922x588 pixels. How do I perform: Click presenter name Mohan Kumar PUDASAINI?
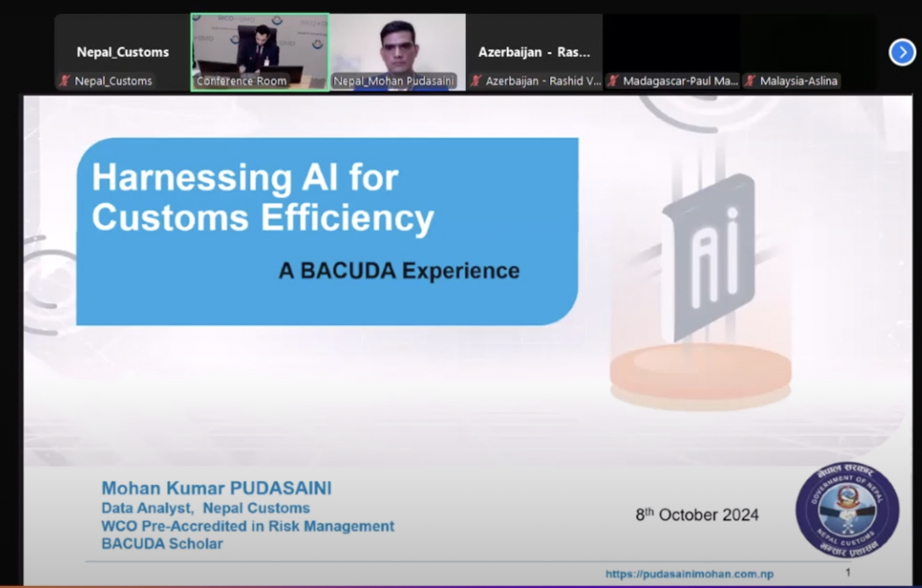pyautogui.click(x=216, y=488)
